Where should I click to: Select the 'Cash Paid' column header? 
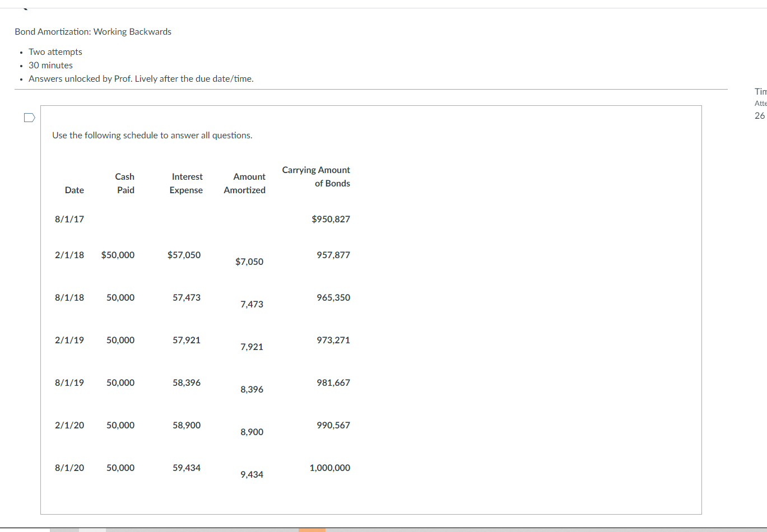pos(125,184)
